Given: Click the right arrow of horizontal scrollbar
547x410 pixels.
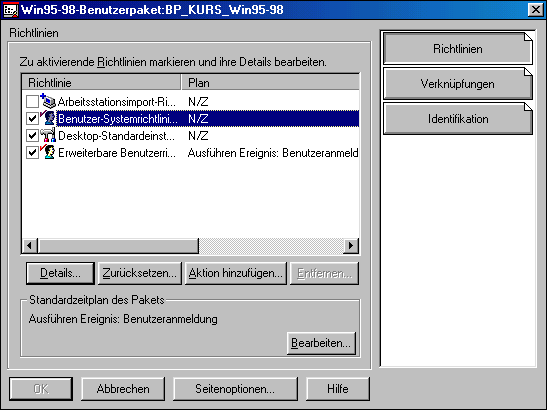Looking at the screenshot, I should [x=351, y=246].
